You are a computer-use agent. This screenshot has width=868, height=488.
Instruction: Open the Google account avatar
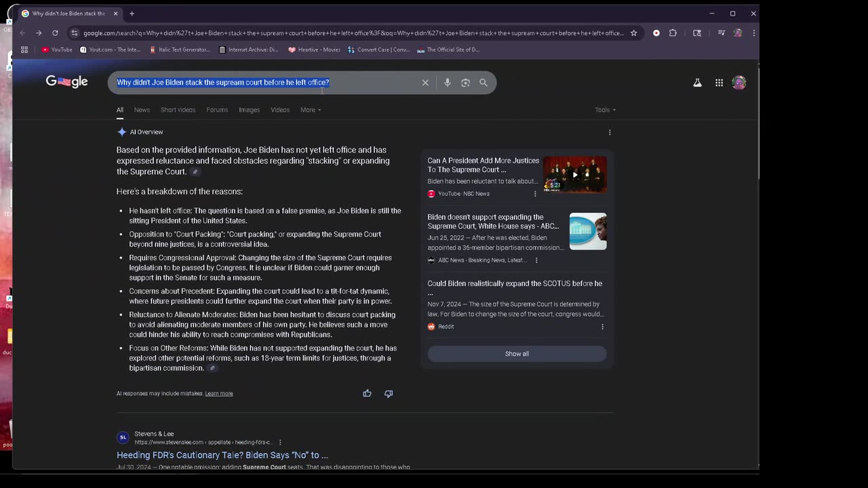(739, 83)
